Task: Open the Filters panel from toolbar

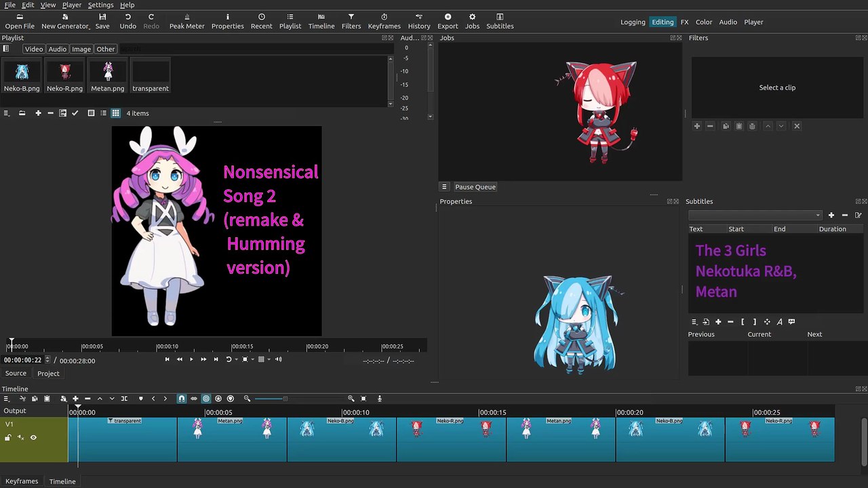Action: 351,21
